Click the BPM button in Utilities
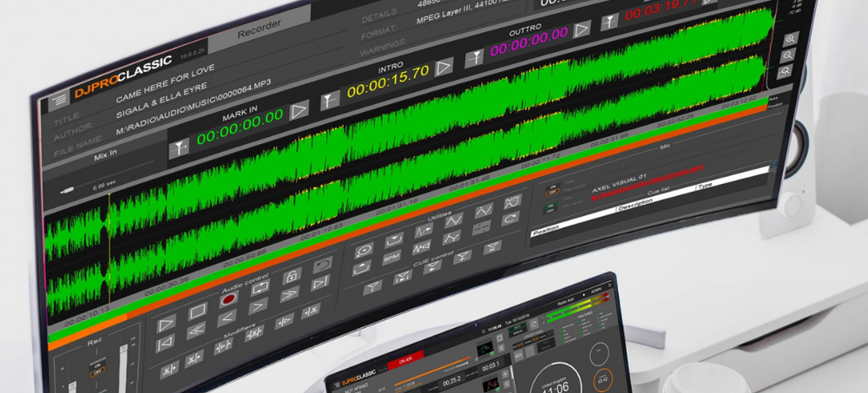 click(x=392, y=259)
